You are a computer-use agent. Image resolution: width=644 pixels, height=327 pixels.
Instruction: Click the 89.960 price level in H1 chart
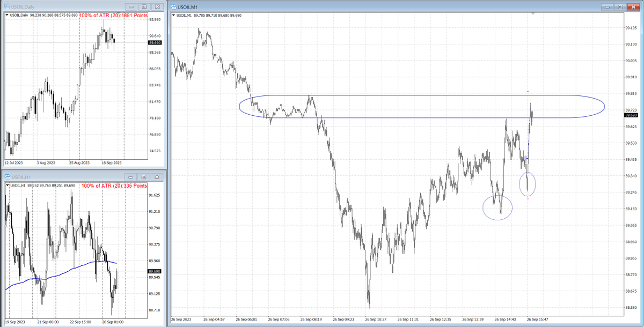[x=155, y=261]
